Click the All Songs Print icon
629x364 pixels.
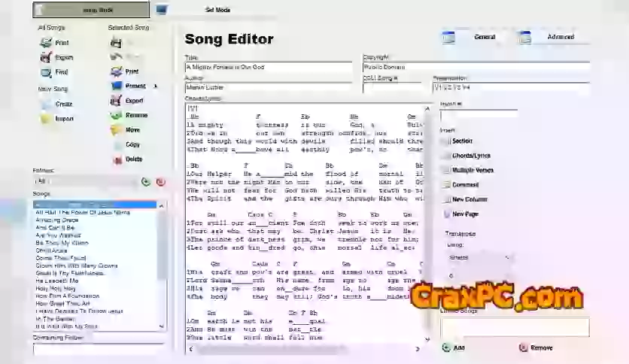click(x=46, y=43)
